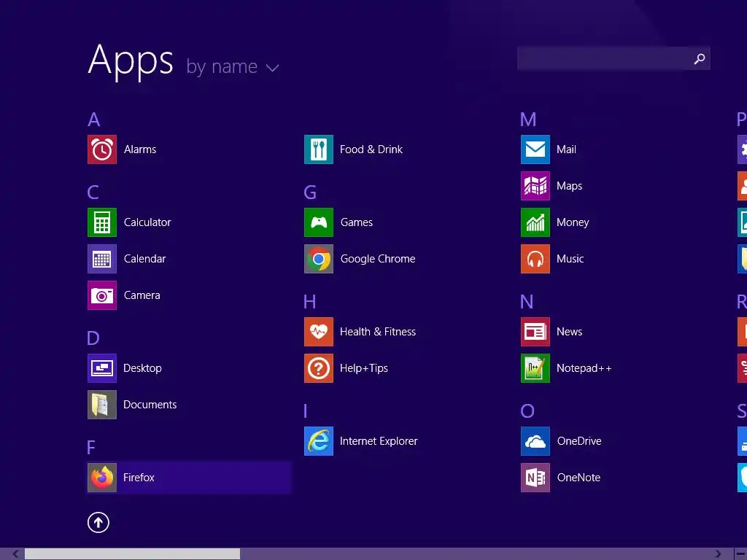Open the News app icon
The height and width of the screenshot is (560, 747).
[535, 332]
